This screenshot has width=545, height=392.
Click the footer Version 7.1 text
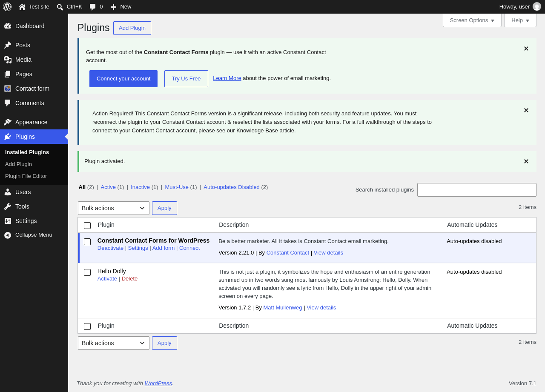click(x=522, y=383)
